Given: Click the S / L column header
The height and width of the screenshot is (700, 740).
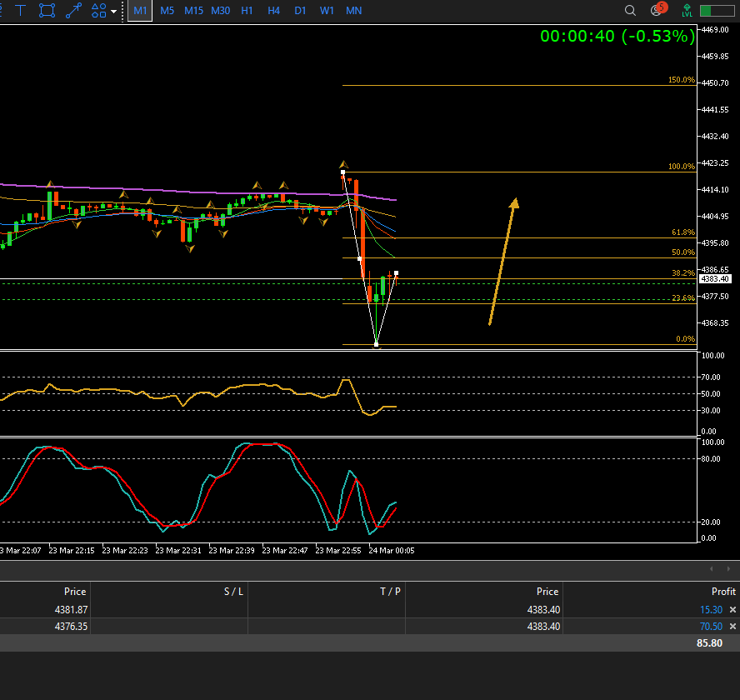Looking at the screenshot, I should click(233, 592).
